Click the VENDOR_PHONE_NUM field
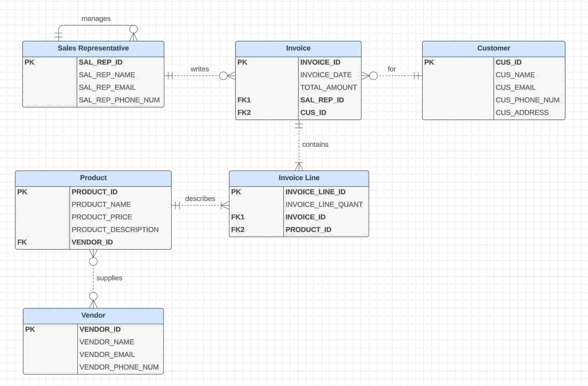 click(x=119, y=367)
